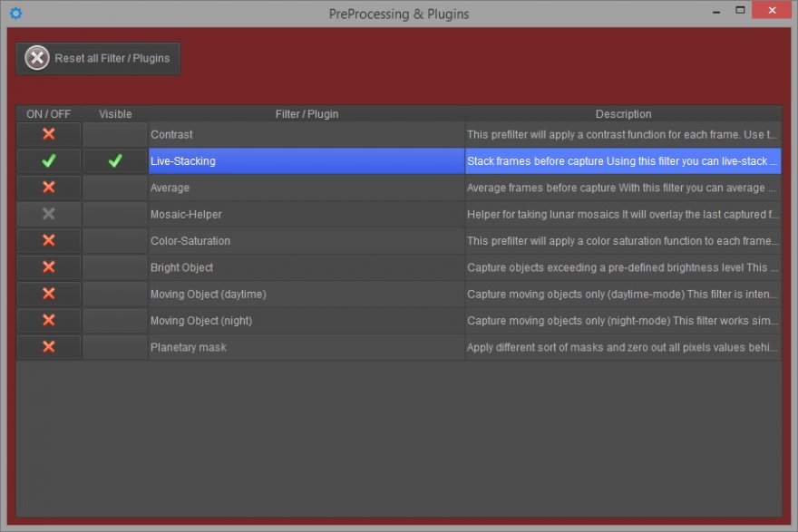Select the Mosaic-Helper filter name

click(186, 215)
